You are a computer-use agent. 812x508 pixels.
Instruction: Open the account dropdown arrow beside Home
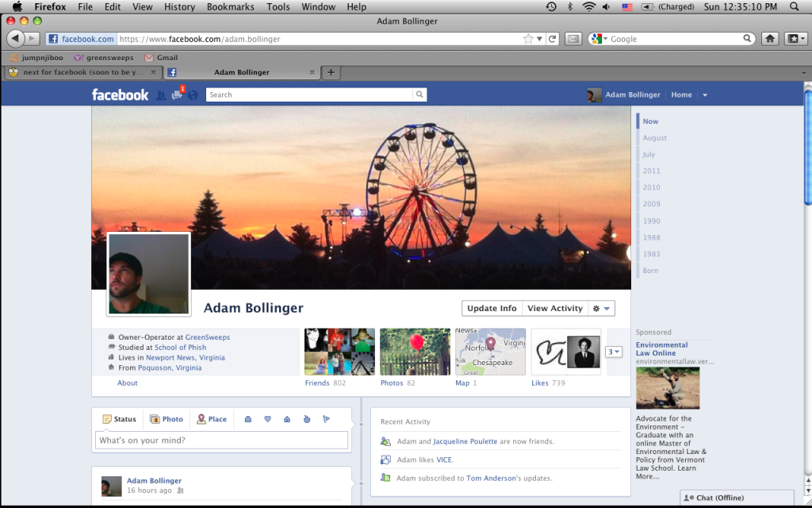[x=705, y=95]
